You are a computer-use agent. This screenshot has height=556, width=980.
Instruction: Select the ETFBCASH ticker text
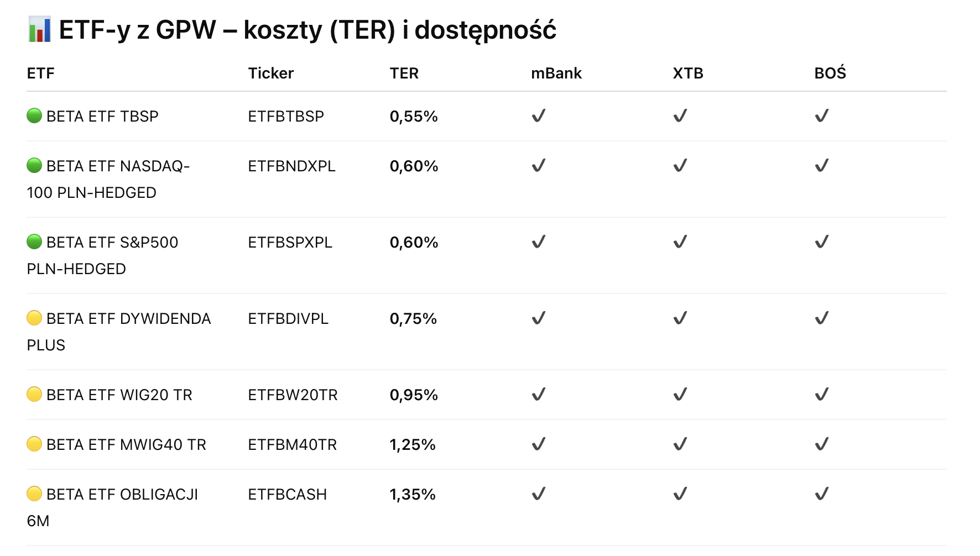[287, 495]
